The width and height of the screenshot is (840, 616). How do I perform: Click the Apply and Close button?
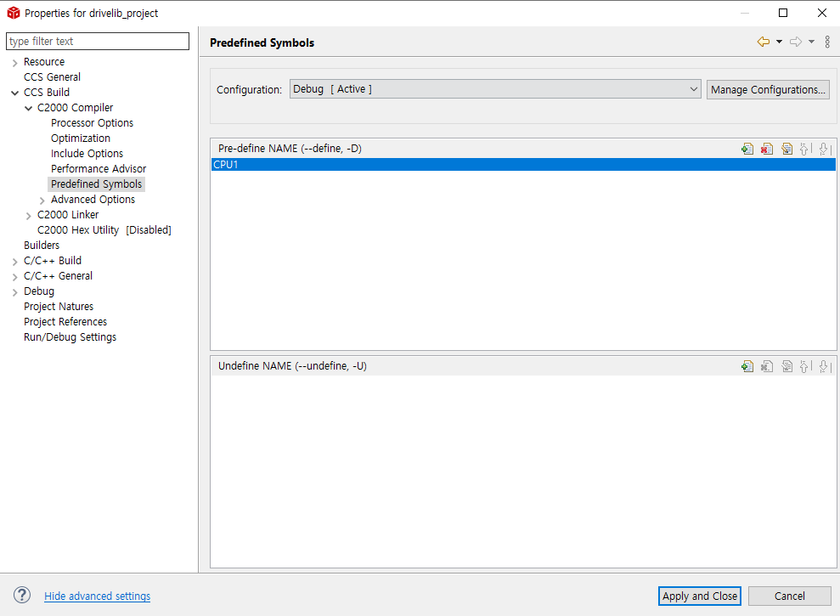[x=699, y=596]
